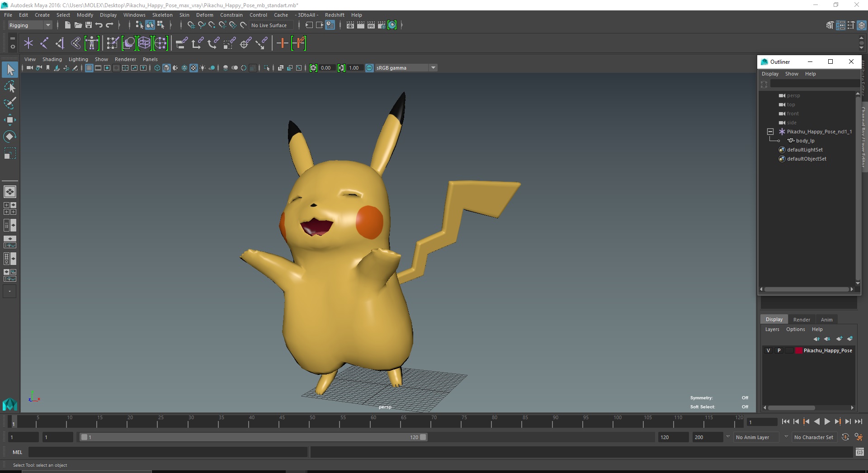Switch to the Render layer tab
The image size is (868, 473).
802,319
